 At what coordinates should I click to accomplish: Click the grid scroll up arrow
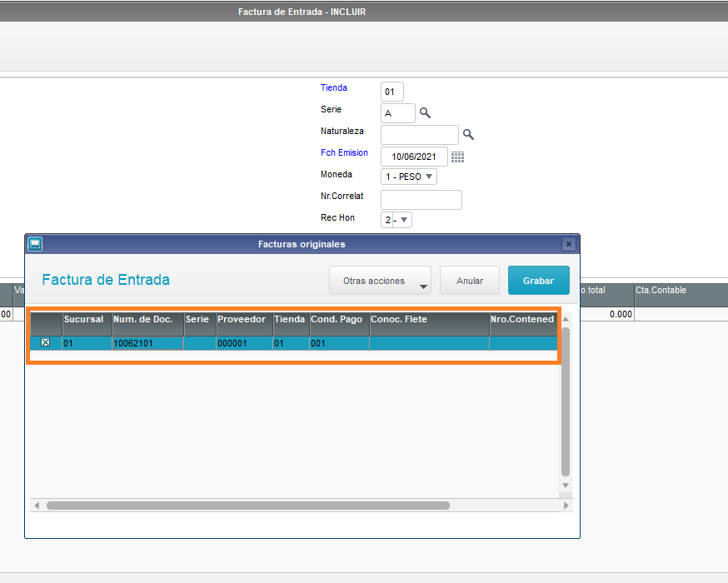point(566,319)
